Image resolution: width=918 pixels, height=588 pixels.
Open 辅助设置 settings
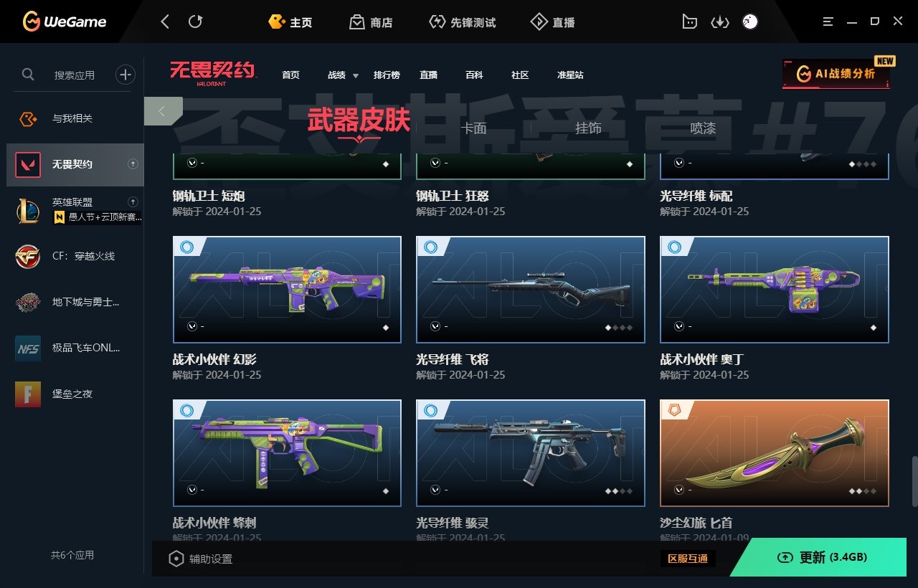click(200, 559)
